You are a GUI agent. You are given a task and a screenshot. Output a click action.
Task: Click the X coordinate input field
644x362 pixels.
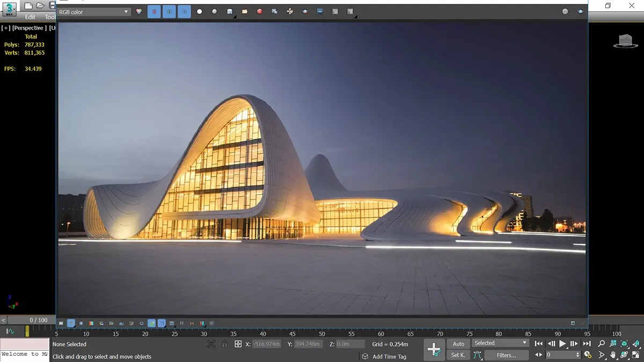tap(267, 344)
